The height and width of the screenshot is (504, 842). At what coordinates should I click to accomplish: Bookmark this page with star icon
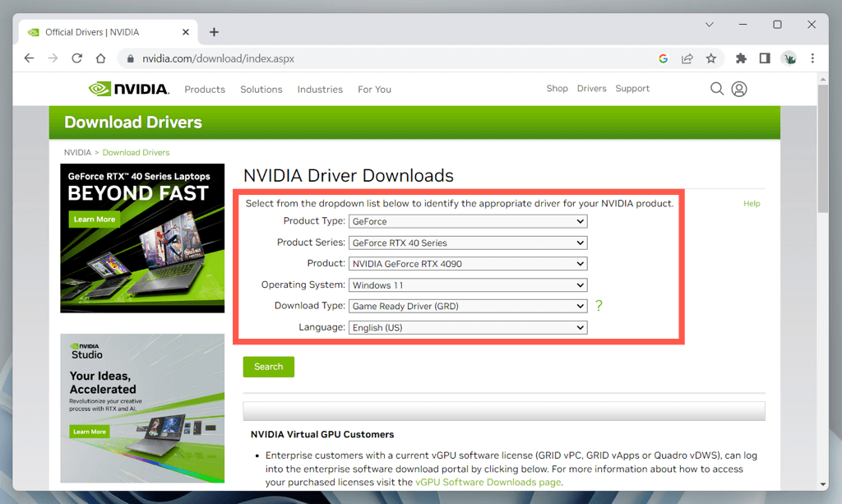click(710, 58)
